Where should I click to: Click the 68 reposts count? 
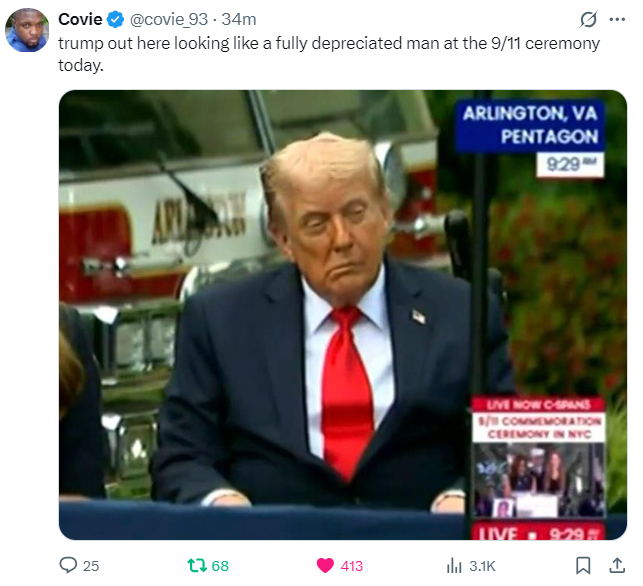coord(220,566)
